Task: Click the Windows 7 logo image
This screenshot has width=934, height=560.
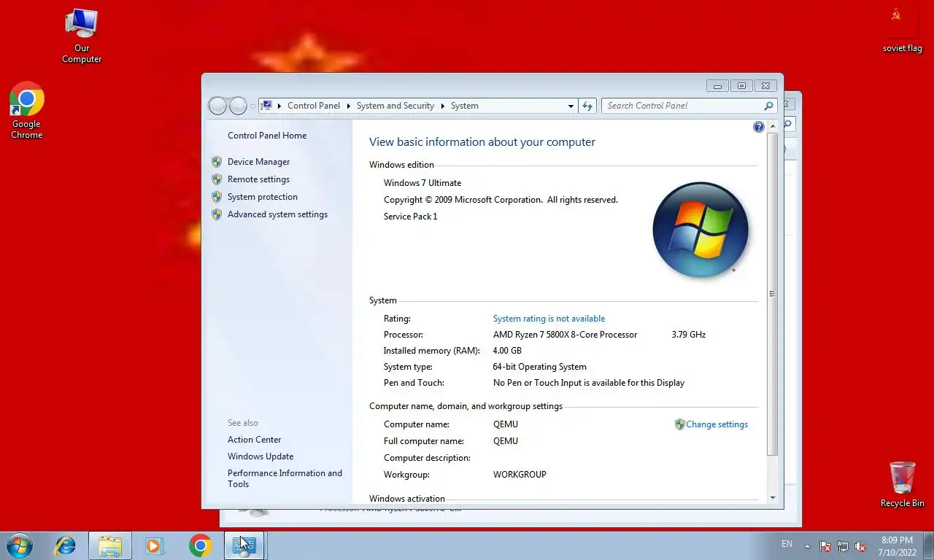Action: [700, 230]
